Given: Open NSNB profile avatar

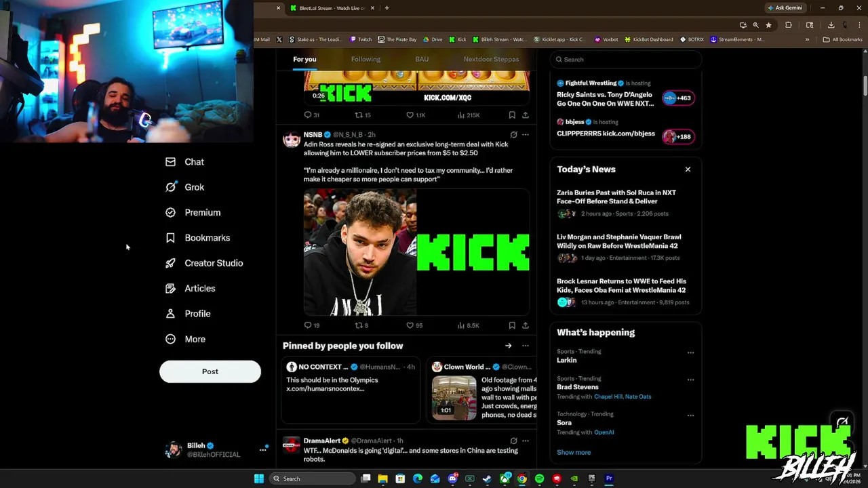Looking at the screenshot, I should pyautogui.click(x=292, y=139).
